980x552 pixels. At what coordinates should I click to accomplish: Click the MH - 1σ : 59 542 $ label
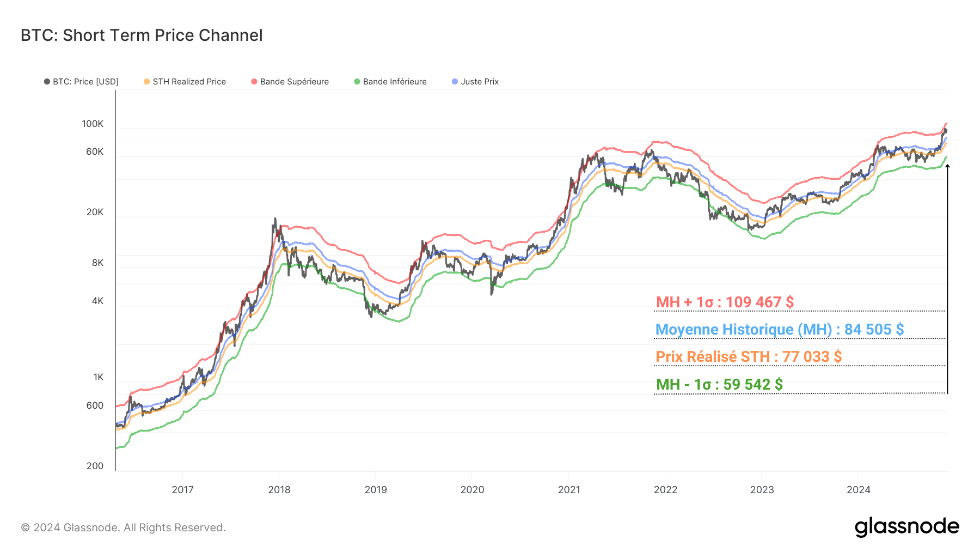pyautogui.click(x=720, y=385)
